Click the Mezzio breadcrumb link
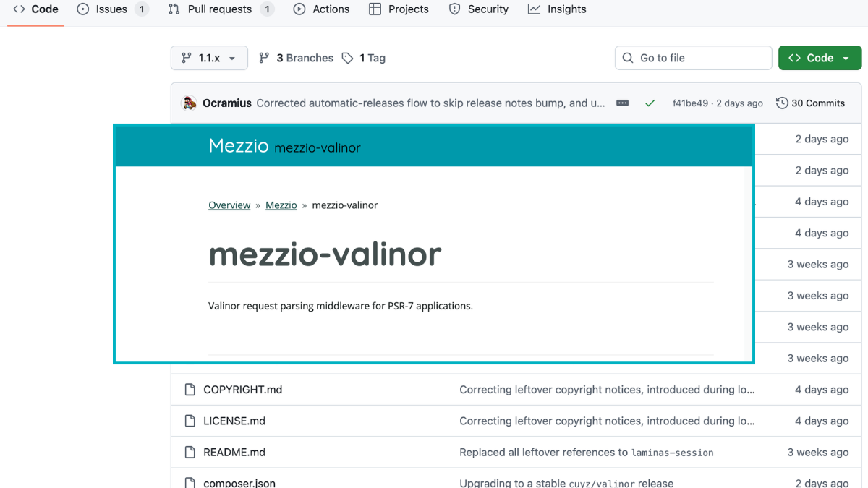Viewport: 868px width, 488px height. click(281, 205)
